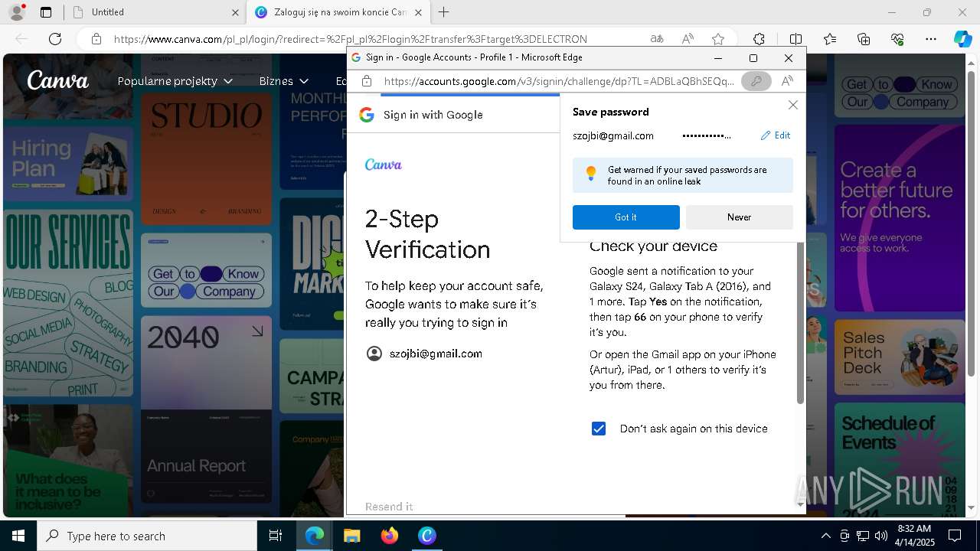Open the STUDIO template thumbnail

click(x=206, y=159)
